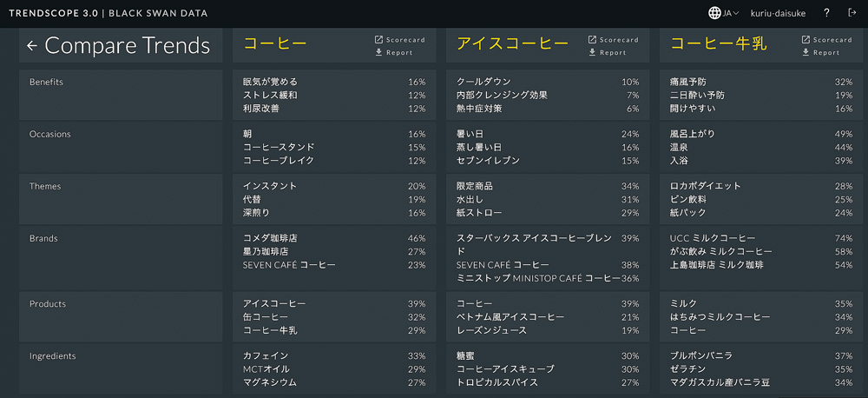Open the help question mark icon

826,13
